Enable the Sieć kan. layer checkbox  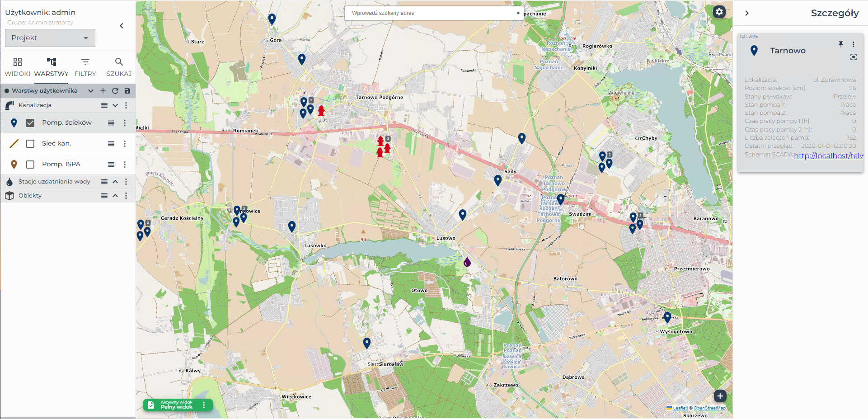30,144
